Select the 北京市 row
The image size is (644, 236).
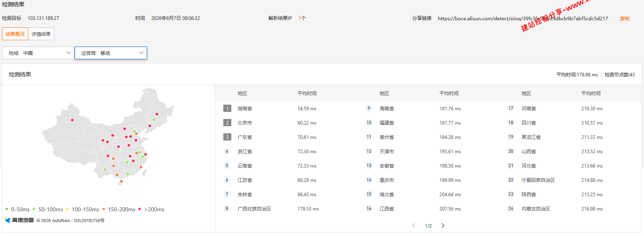pos(286,123)
